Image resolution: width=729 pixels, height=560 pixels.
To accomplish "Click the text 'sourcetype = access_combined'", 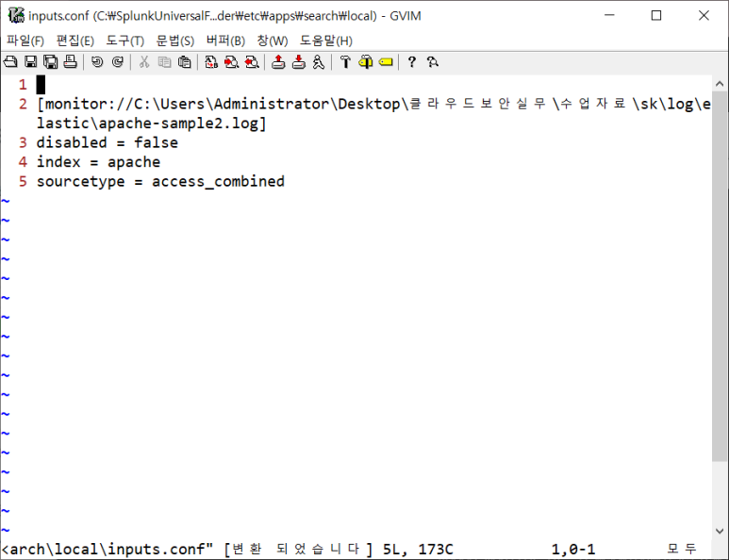I will (160, 181).
